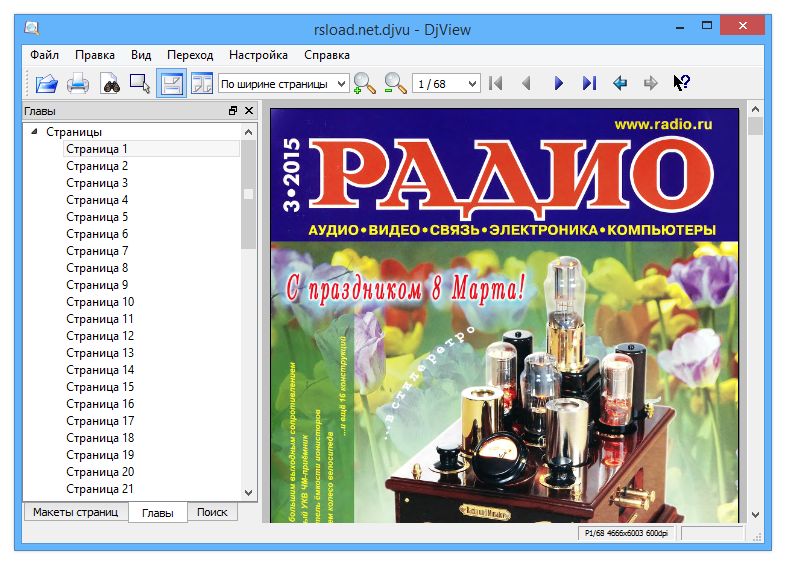790x564 pixels.
Task: Select Страница 7 in the tree
Action: (97, 251)
